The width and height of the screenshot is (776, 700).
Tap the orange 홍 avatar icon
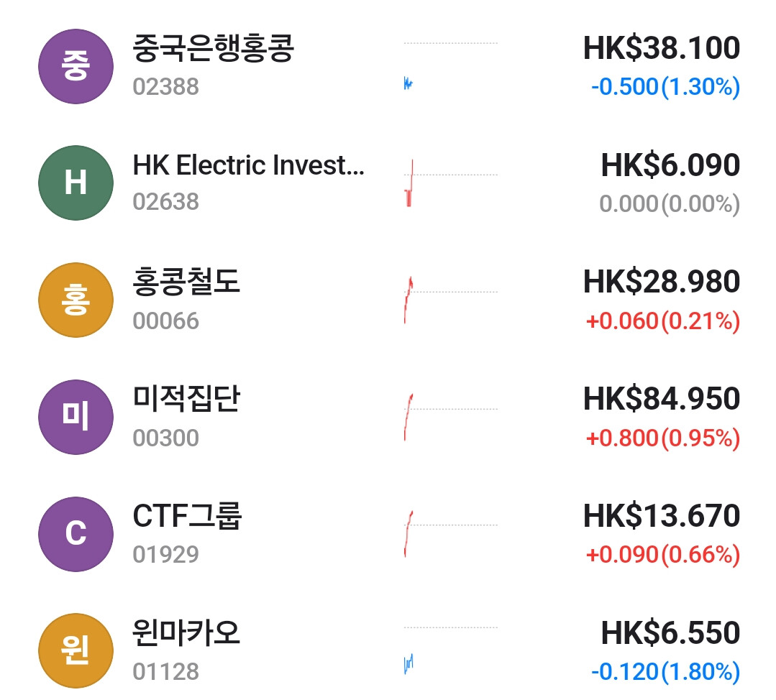tap(76, 300)
